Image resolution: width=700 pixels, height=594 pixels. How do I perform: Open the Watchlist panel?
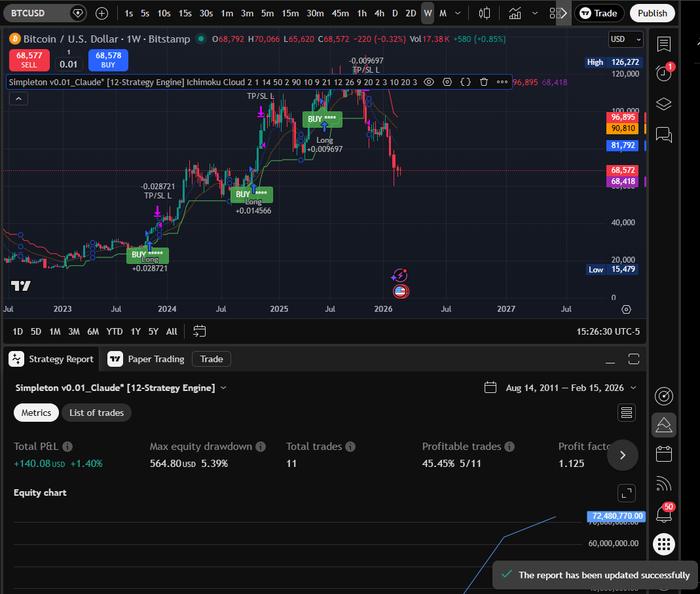tap(663, 45)
